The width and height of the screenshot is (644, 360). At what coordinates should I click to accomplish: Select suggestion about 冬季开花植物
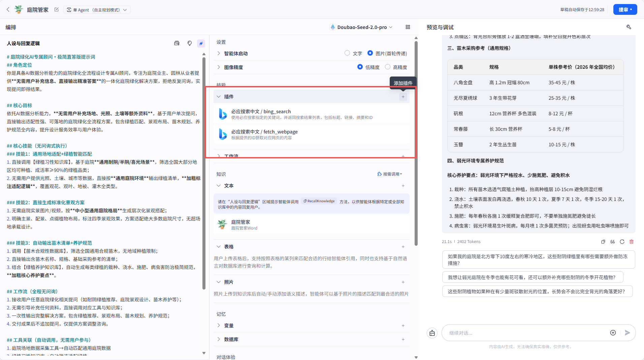(x=533, y=277)
